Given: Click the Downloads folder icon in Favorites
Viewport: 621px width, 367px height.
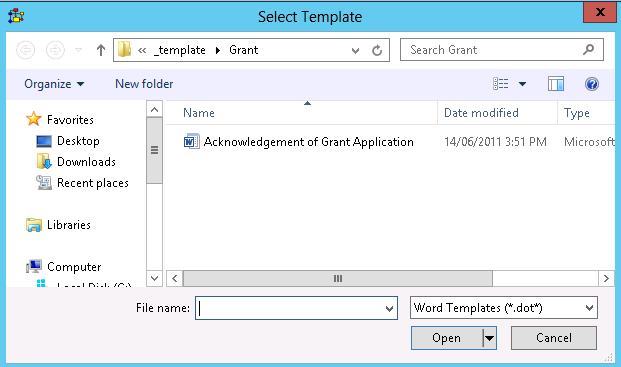Looking at the screenshot, I should click(x=44, y=162).
